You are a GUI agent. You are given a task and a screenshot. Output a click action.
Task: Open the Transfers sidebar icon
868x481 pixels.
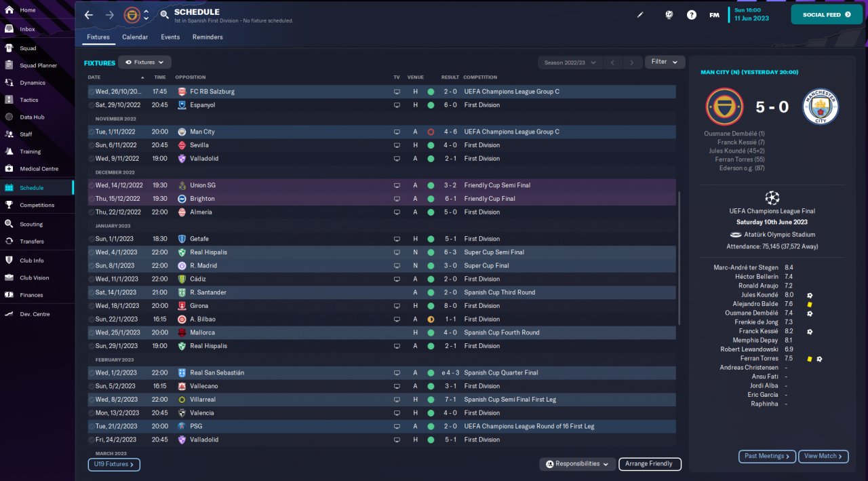pos(9,241)
